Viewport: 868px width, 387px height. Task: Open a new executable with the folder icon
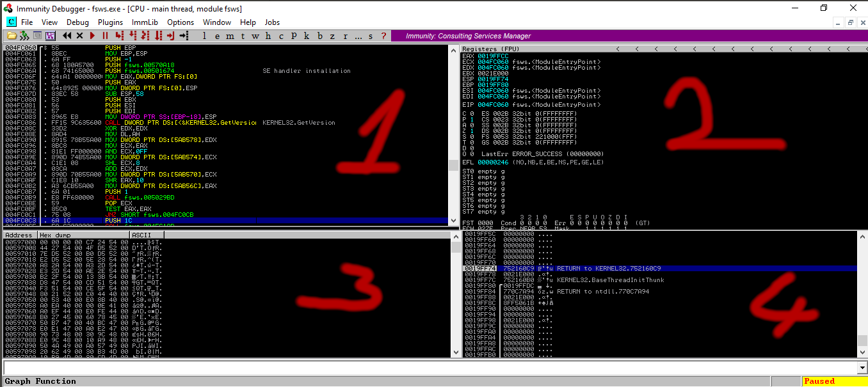[10, 36]
